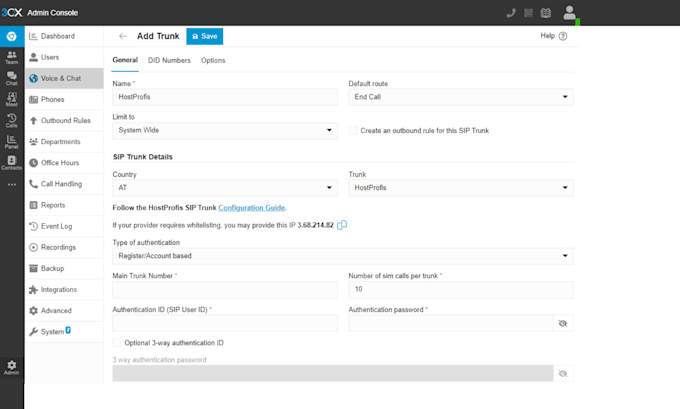Open the Trunk dropdown showing HostProfis

(x=461, y=188)
